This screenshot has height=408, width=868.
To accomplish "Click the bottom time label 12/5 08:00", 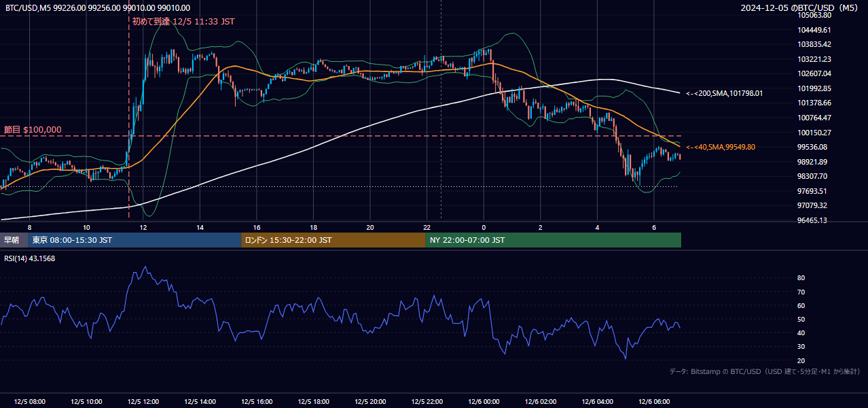I will (x=30, y=402).
